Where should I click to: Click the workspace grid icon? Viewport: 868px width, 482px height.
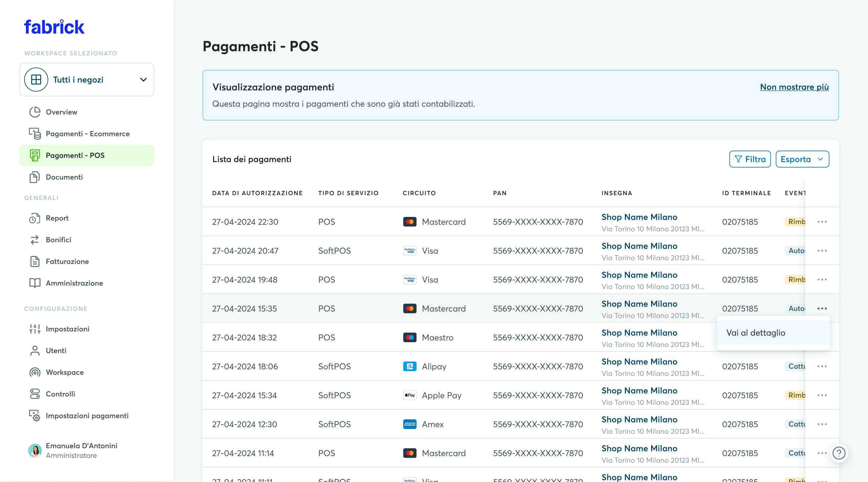(x=36, y=80)
